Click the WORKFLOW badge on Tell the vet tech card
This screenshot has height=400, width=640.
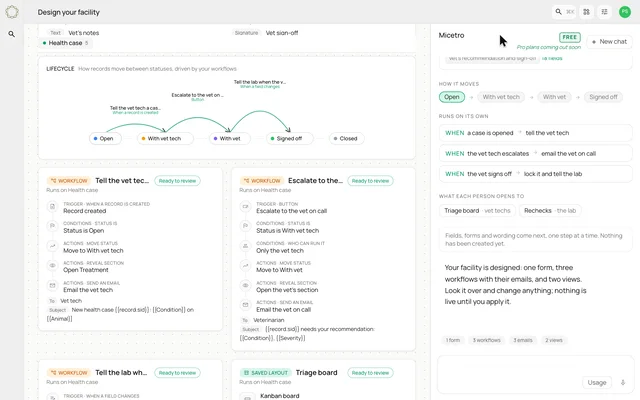(69, 181)
